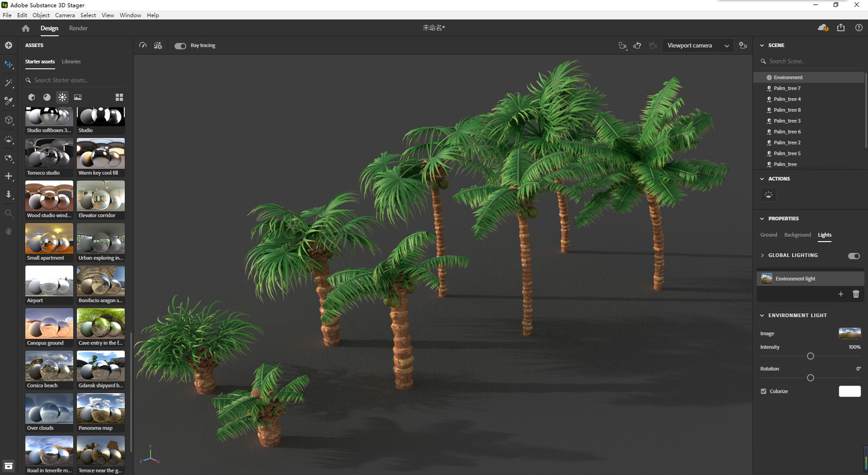Click the Actions panel environment light icon

(768, 194)
